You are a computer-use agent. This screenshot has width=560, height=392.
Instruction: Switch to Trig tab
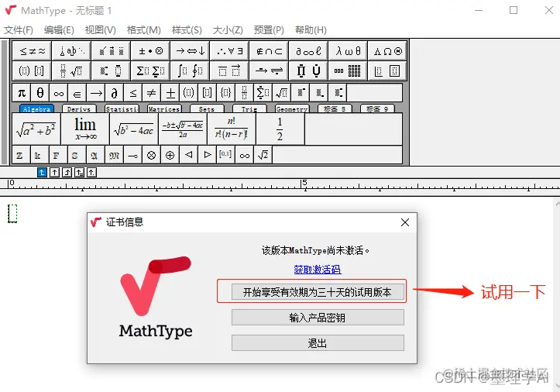pos(249,108)
